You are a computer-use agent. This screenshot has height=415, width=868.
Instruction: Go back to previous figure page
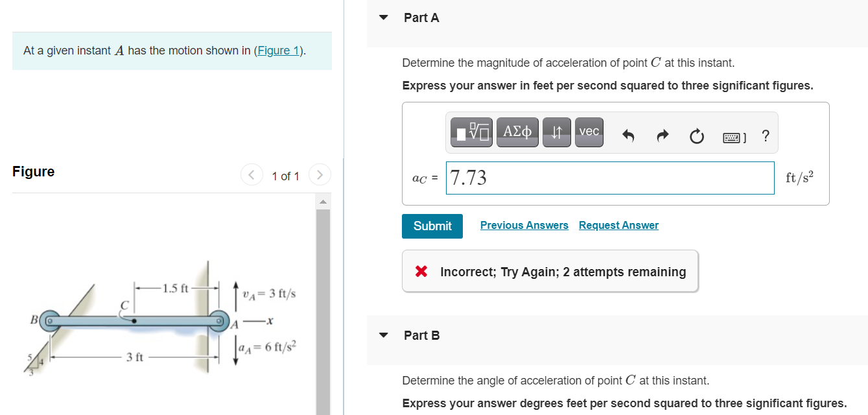point(252,174)
